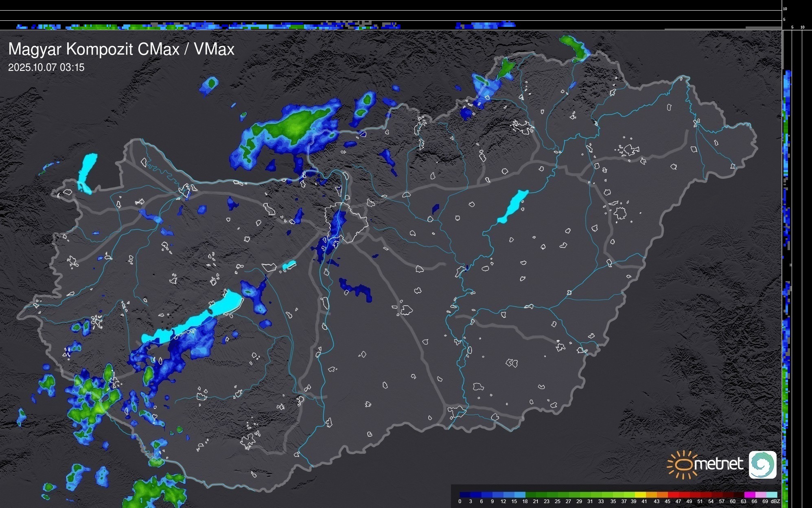Click the right-side VMax panel's 5 km label
The width and height of the screenshot is (812, 508).
pyautogui.click(x=792, y=27)
